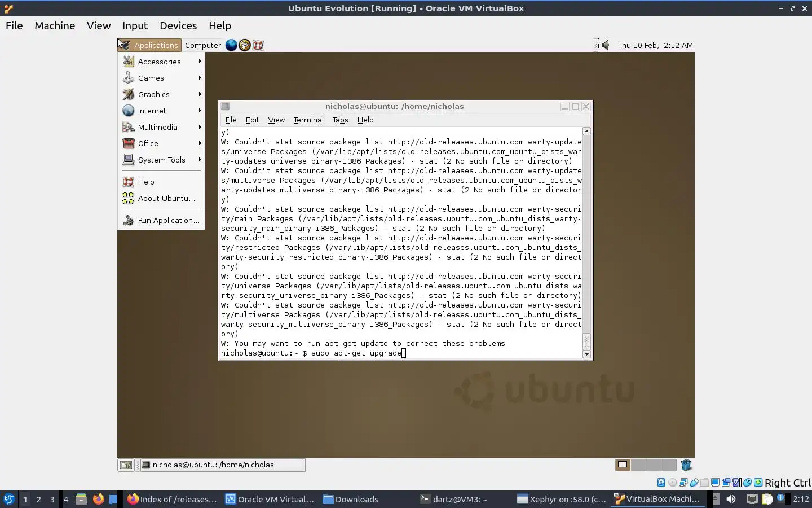Expand the Multimedia submenu
Screen dimensions: 812x508
click(162, 127)
